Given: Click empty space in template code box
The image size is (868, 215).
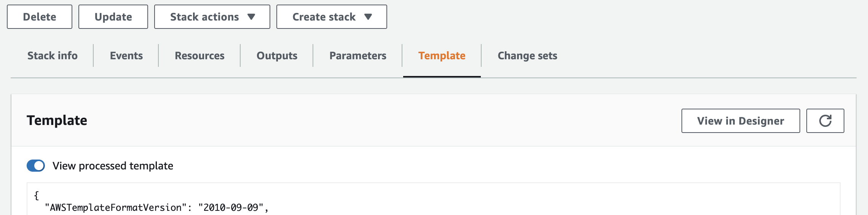Looking at the screenshot, I should point(533,199).
